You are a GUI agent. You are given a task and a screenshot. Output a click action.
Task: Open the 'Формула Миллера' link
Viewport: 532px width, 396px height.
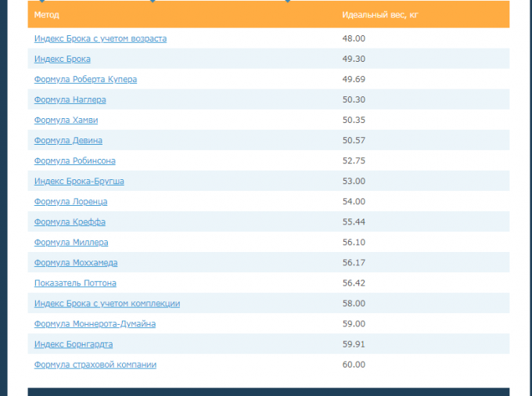click(71, 242)
